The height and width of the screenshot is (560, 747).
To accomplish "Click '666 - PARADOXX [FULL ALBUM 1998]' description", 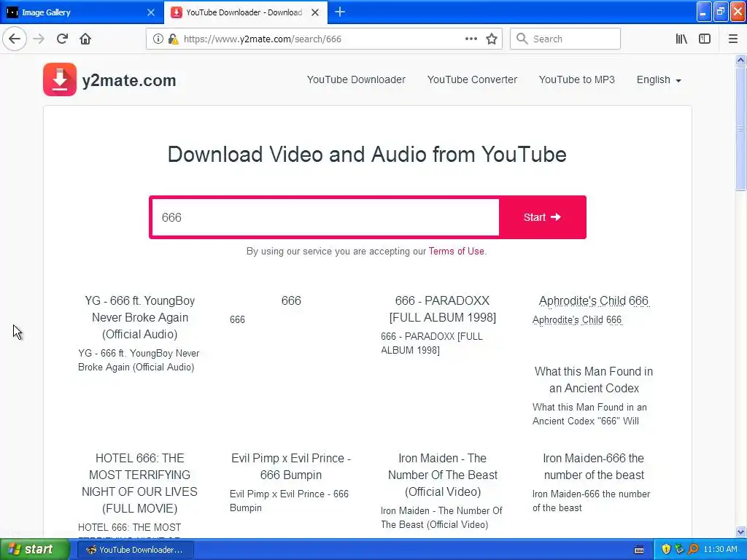I will 432,343.
